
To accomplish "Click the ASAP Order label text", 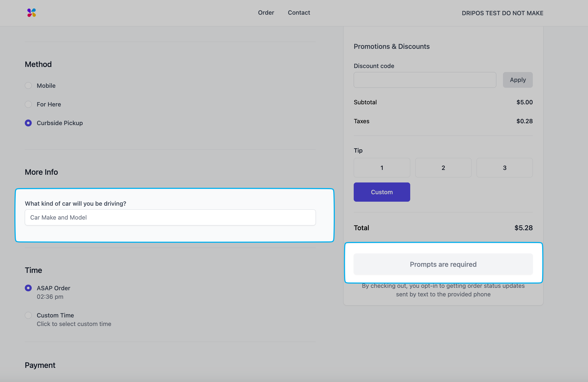I will pyautogui.click(x=53, y=288).
